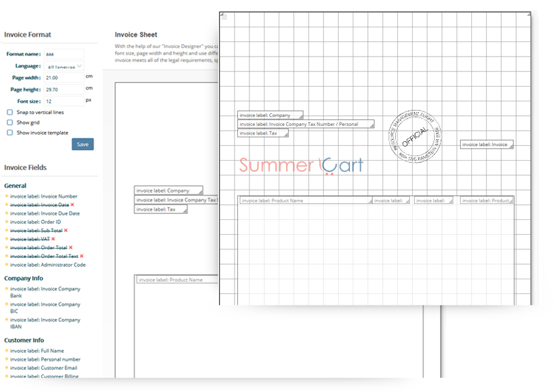Select the Customer Email field

[x=43, y=367]
